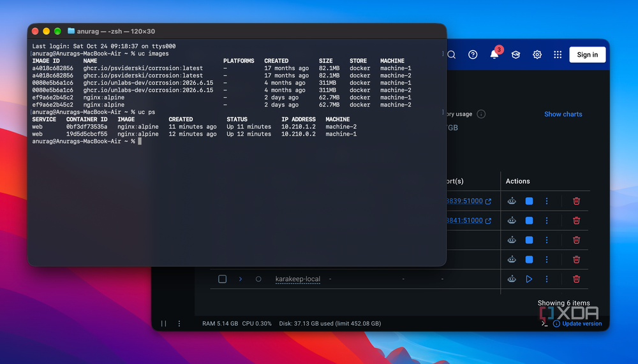Stop the container in row directly above karakeep-local
Screen dimensions: 638x364
529,259
